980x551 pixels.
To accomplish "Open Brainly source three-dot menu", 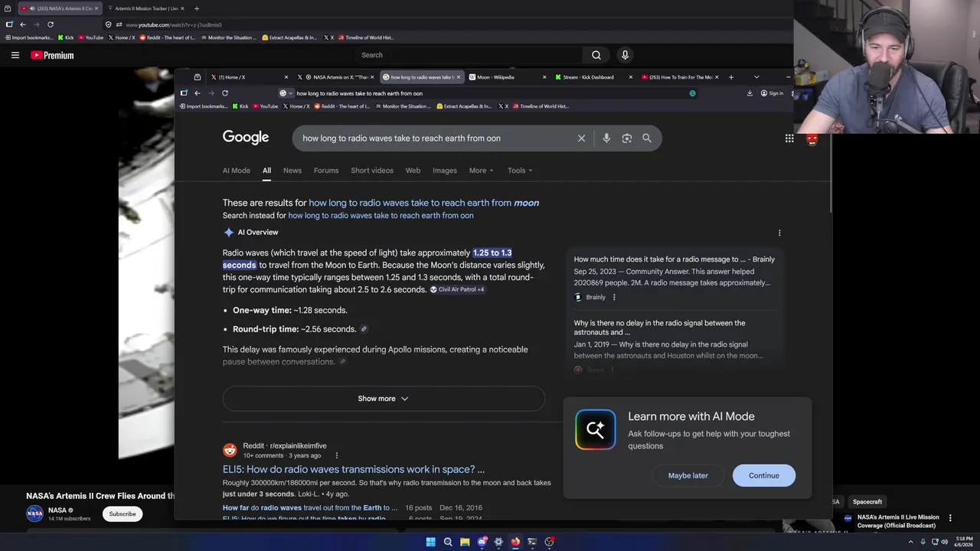I will 614,297.
